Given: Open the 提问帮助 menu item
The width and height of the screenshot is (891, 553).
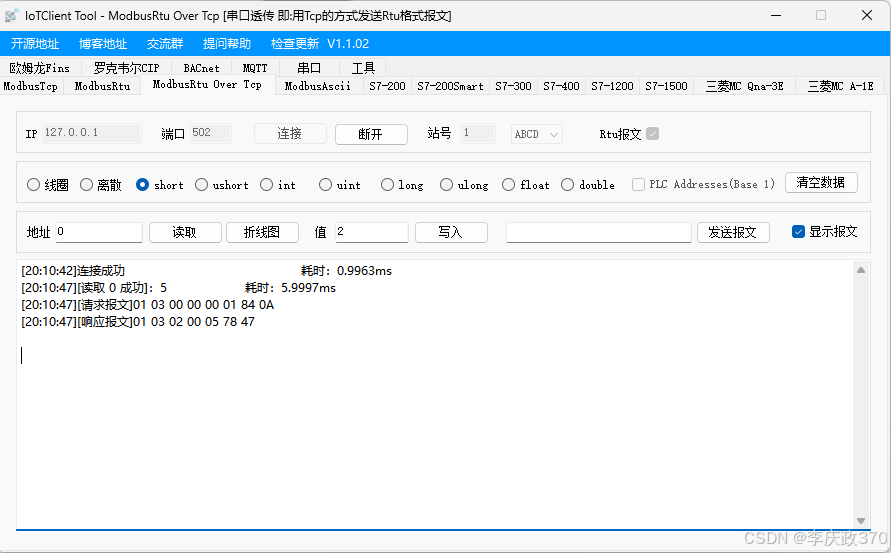Looking at the screenshot, I should (x=227, y=44).
